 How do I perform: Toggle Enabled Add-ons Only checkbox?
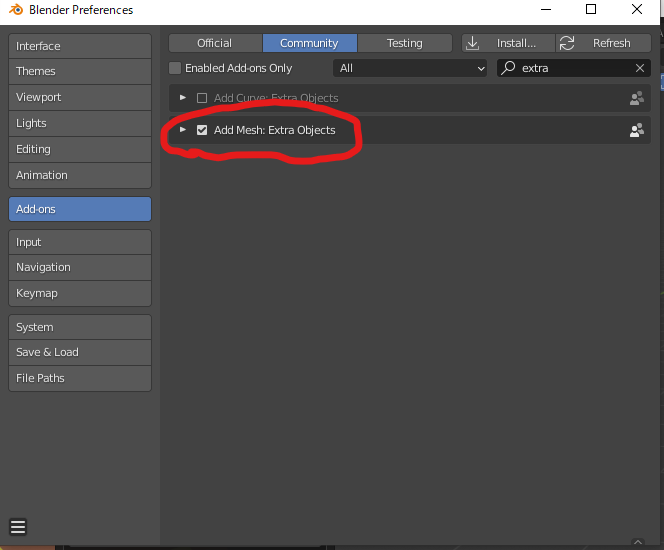click(x=175, y=68)
